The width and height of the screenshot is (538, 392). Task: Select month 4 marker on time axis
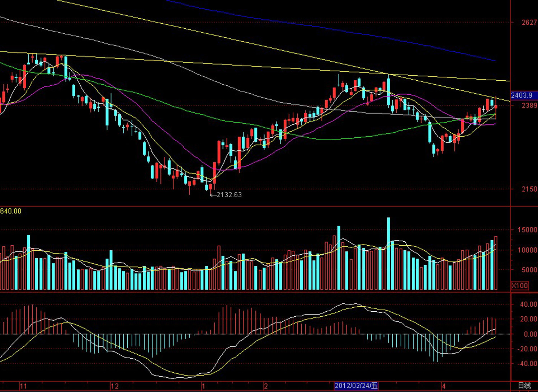coord(444,386)
